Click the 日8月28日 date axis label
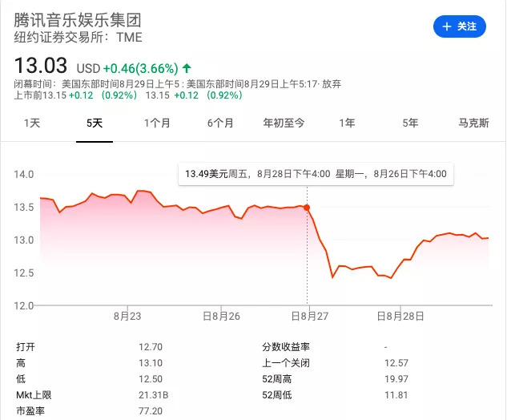 pyautogui.click(x=400, y=317)
